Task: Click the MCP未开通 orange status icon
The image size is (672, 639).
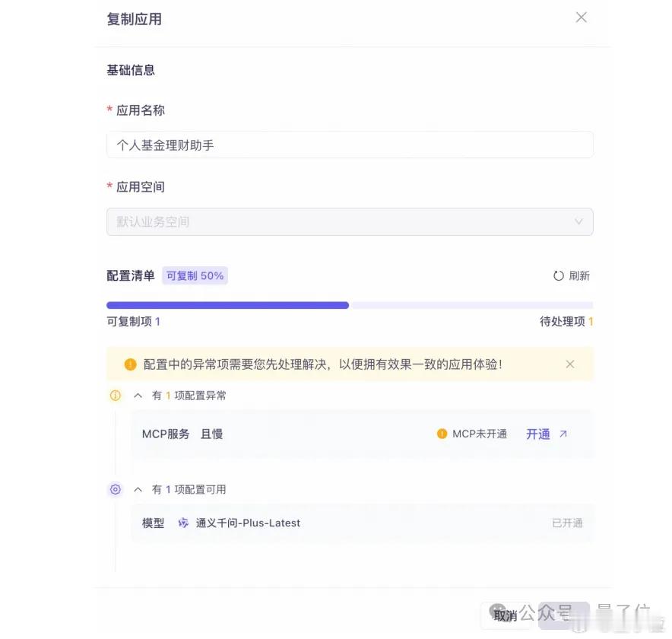Action: (442, 434)
